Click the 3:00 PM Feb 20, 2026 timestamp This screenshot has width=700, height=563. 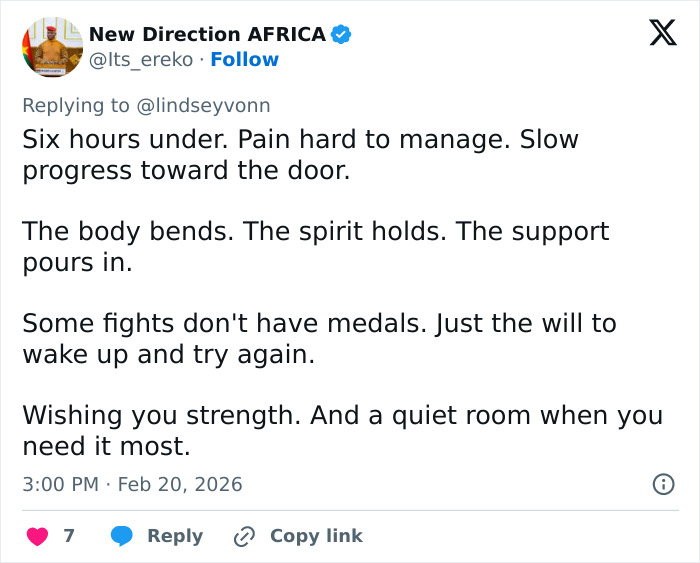click(x=132, y=484)
